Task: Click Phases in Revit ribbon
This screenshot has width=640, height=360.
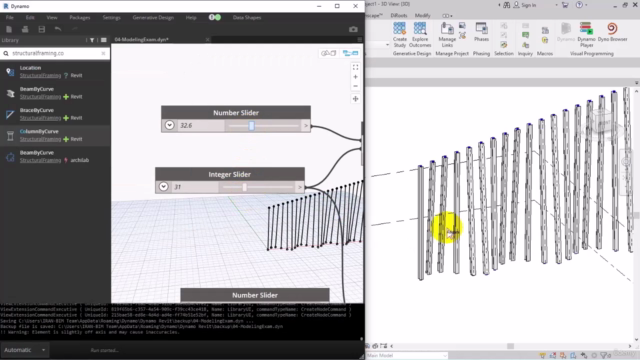Action: point(482,32)
